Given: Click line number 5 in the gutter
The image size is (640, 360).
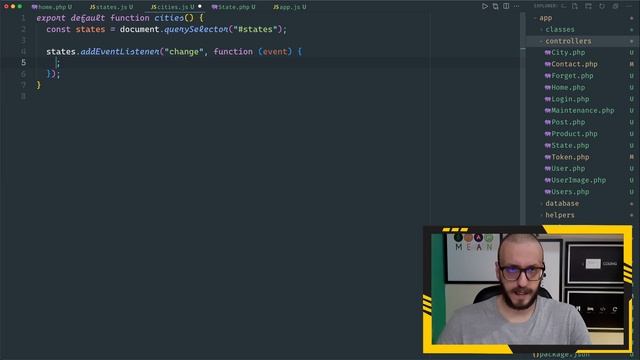Looking at the screenshot, I should pyautogui.click(x=23, y=62).
